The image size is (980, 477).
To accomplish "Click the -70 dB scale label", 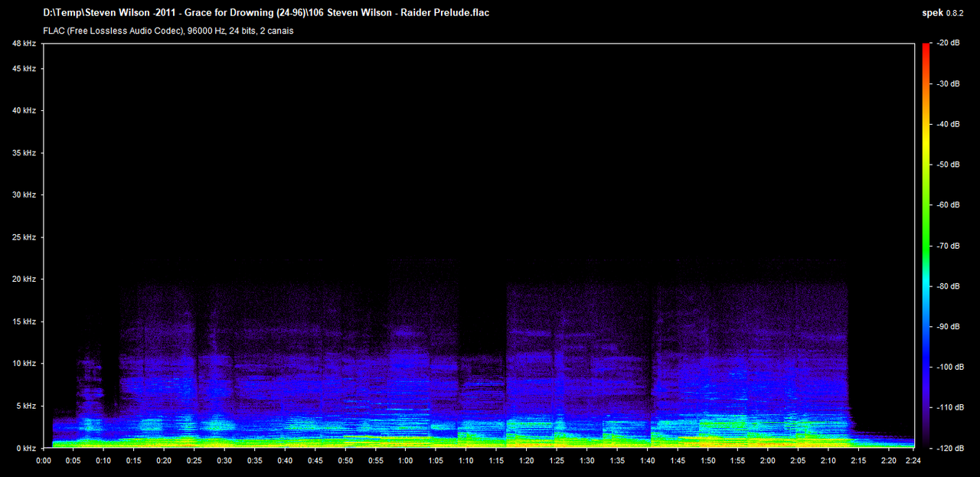I will [x=949, y=246].
